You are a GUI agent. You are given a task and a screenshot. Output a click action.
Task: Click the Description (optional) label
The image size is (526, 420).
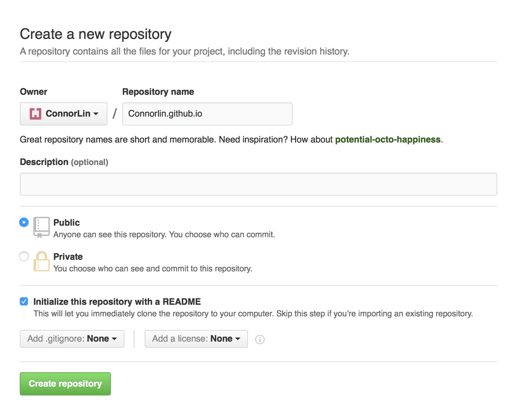(64, 162)
